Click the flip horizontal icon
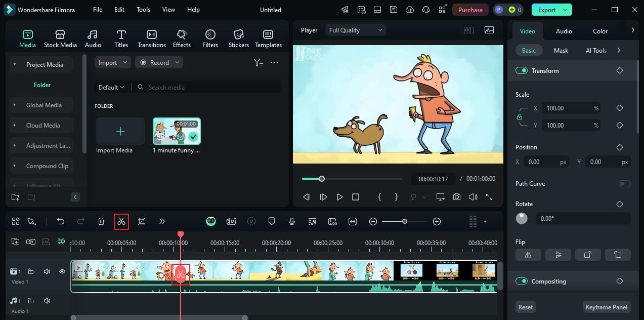The width and height of the screenshot is (644, 320). coord(528,255)
